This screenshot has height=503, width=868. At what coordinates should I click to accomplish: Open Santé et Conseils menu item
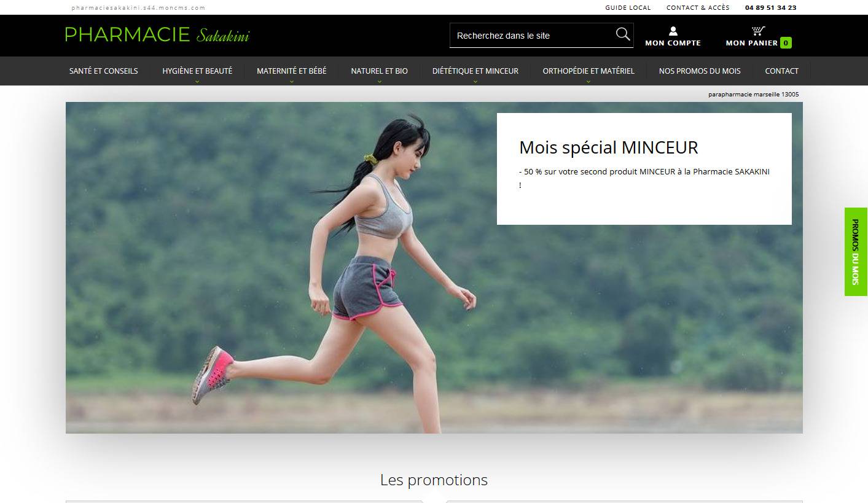click(103, 71)
